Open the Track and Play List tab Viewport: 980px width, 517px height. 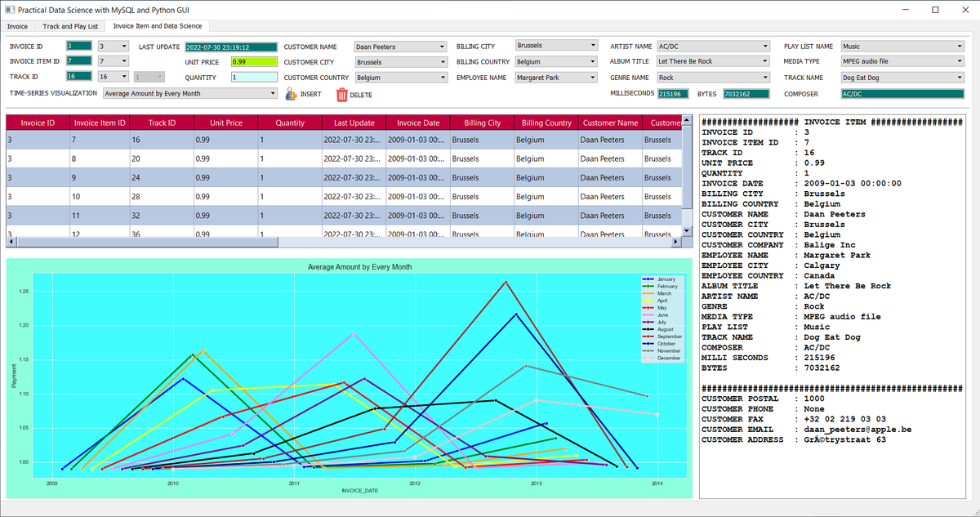(69, 26)
